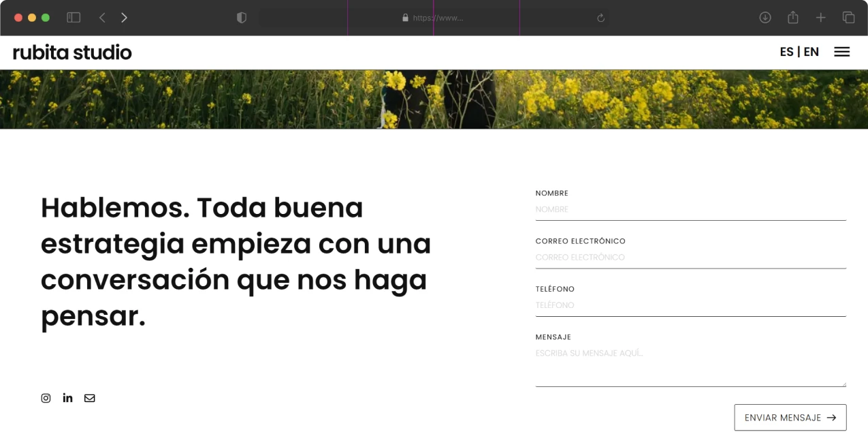Navigate back with the left arrow
868x447 pixels.
point(102,18)
